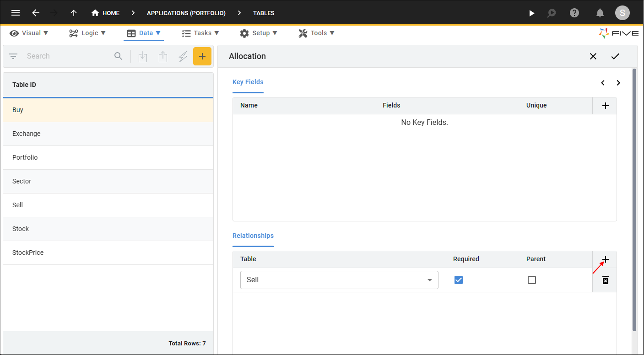Select the Portfolio table row
This screenshot has width=644, height=355.
click(108, 157)
